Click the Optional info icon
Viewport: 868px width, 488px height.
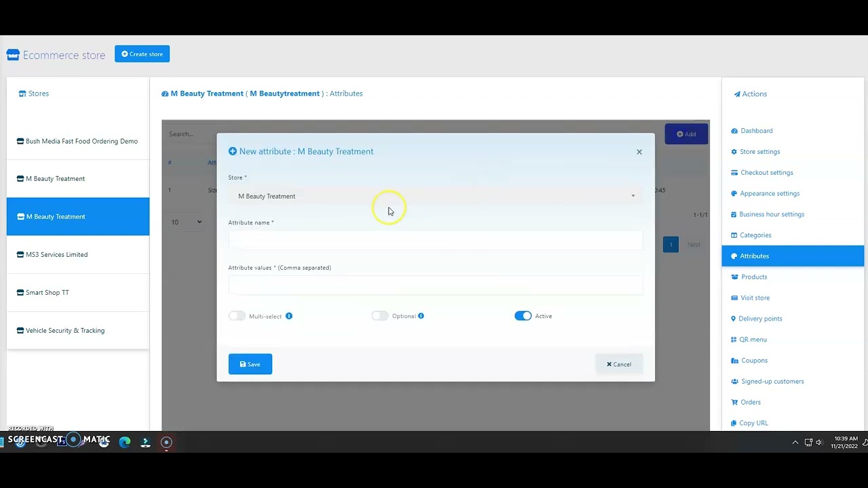coord(421,316)
